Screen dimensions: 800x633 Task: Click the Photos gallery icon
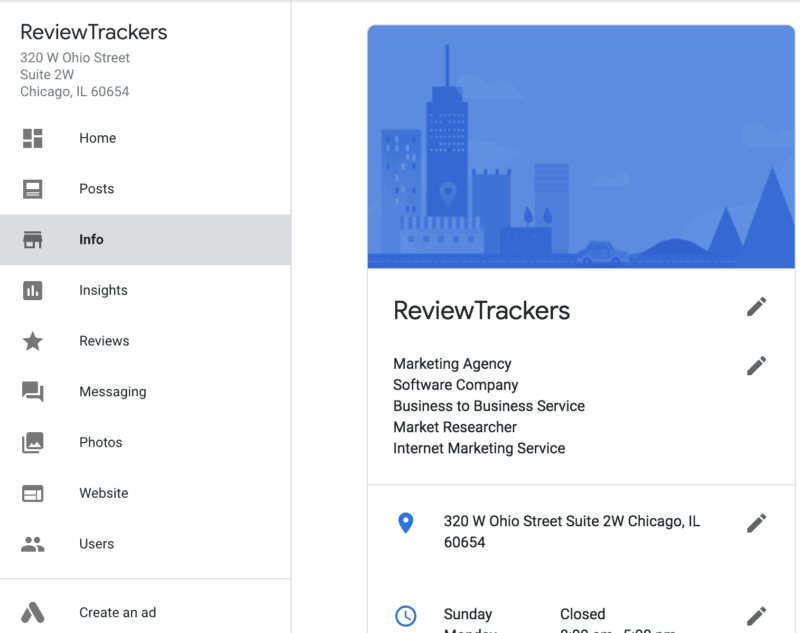click(x=33, y=442)
